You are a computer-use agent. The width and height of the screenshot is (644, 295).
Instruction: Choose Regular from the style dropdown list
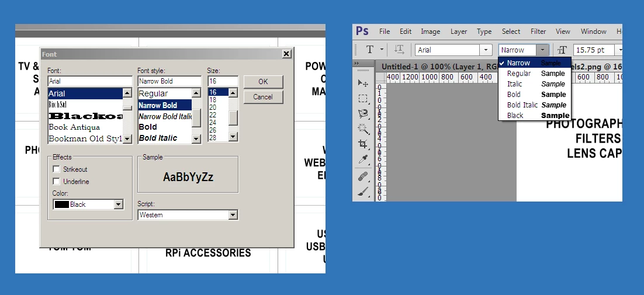[535, 74]
